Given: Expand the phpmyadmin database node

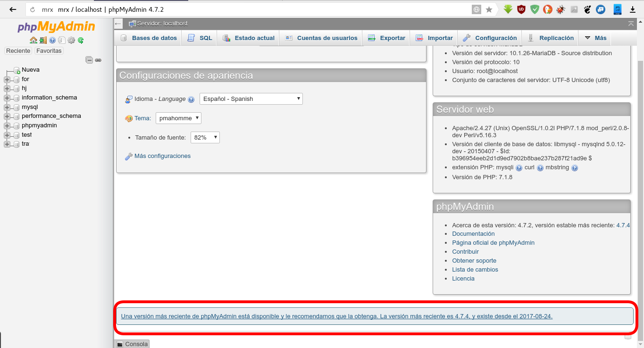Looking at the screenshot, I should (7, 126).
